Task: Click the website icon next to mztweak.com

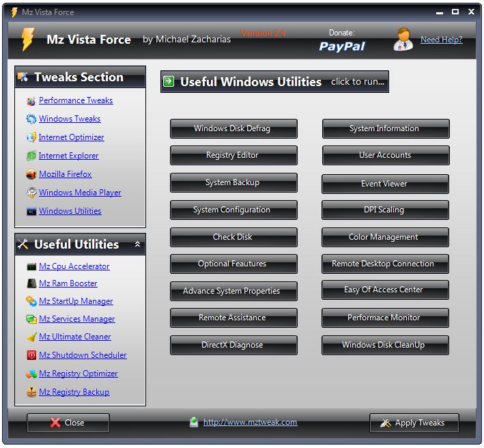Action: [x=194, y=422]
